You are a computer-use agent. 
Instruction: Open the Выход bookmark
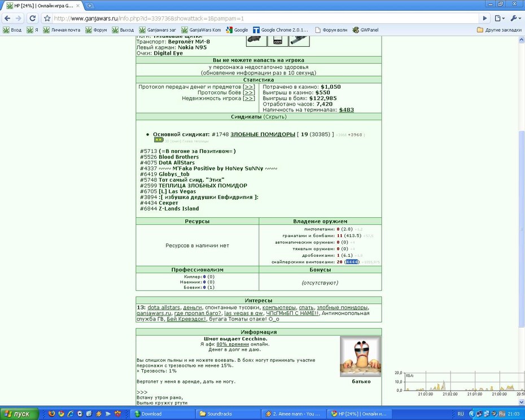(123, 30)
